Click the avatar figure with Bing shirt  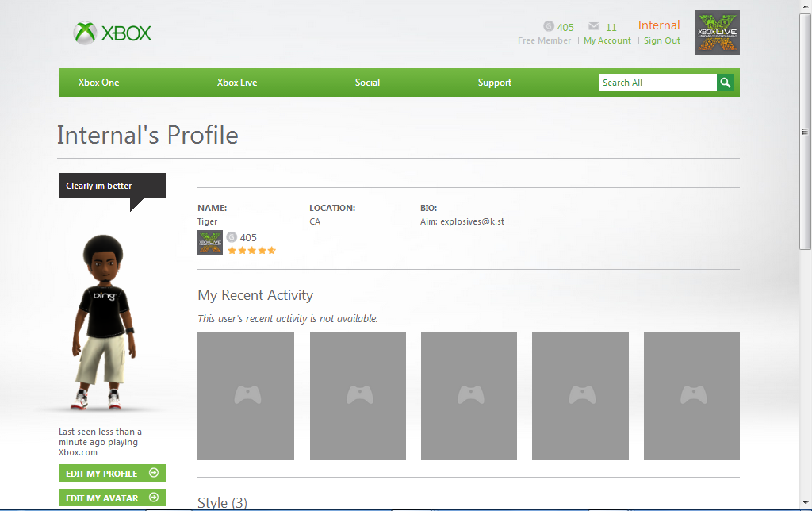(x=104, y=322)
